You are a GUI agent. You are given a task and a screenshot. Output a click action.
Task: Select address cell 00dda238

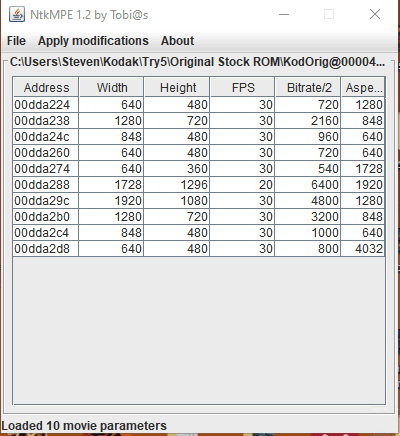tap(46, 121)
